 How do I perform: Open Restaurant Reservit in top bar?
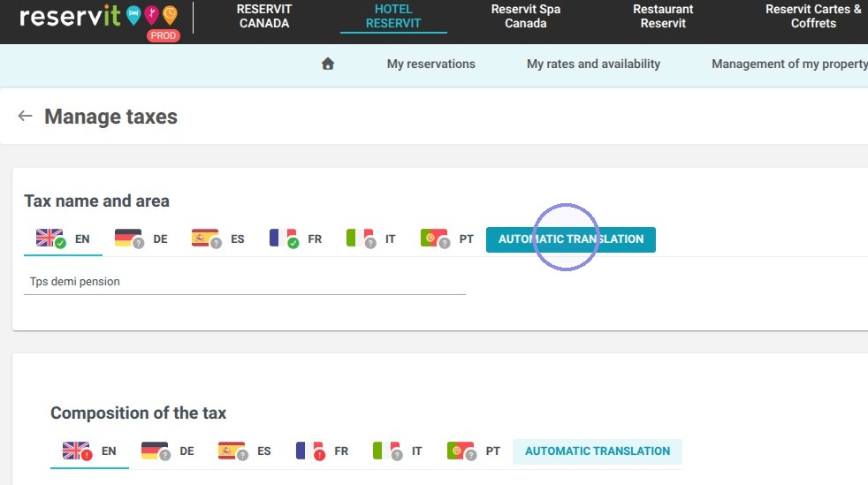[x=663, y=17]
